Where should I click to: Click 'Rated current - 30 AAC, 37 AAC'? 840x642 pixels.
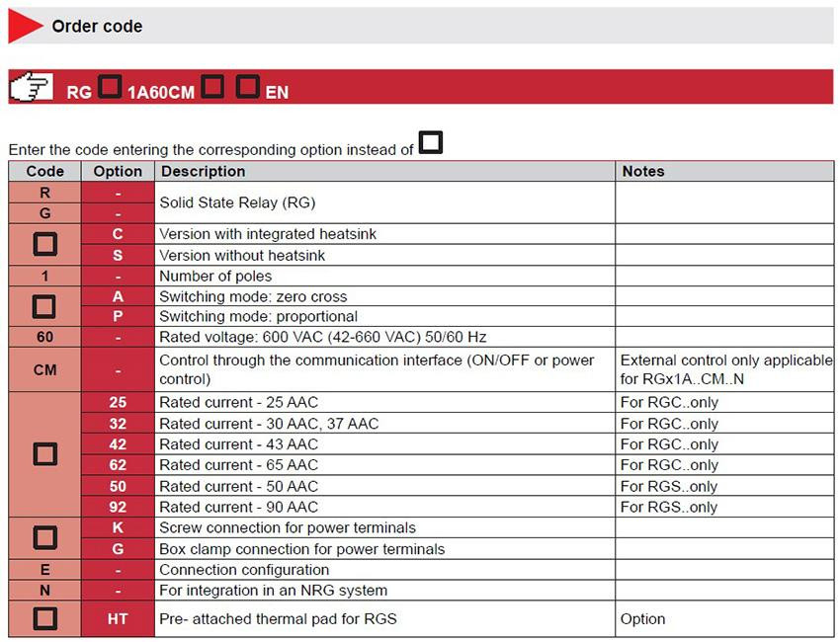tap(269, 424)
